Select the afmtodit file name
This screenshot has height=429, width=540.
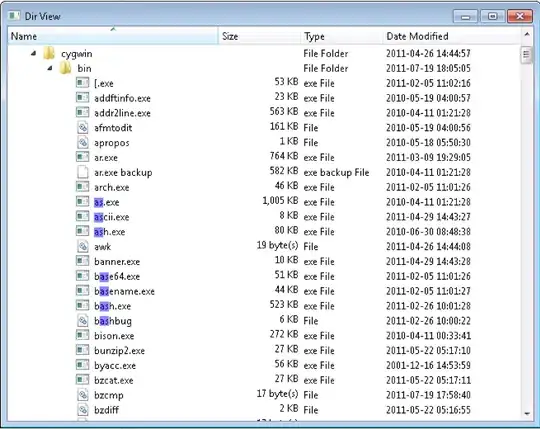[x=113, y=128]
